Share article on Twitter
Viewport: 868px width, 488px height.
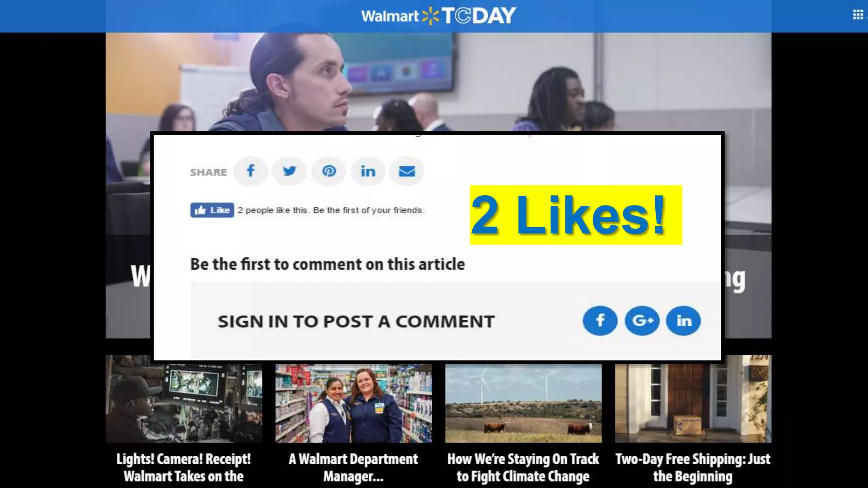289,171
